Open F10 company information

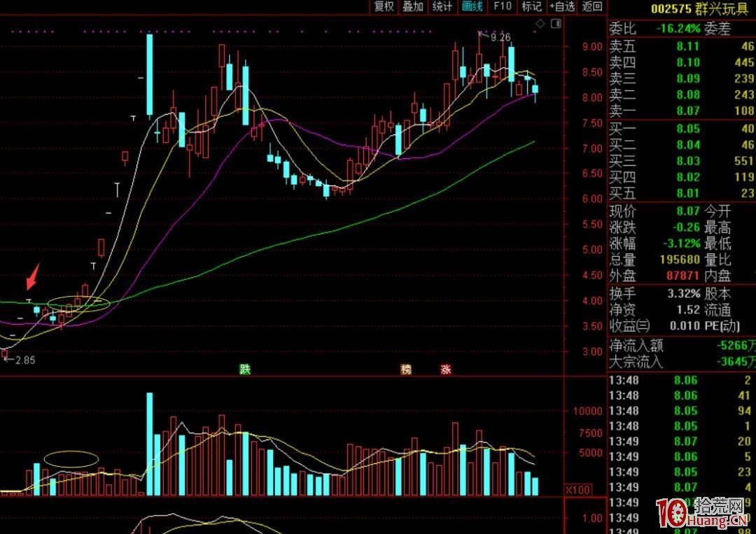click(x=503, y=6)
